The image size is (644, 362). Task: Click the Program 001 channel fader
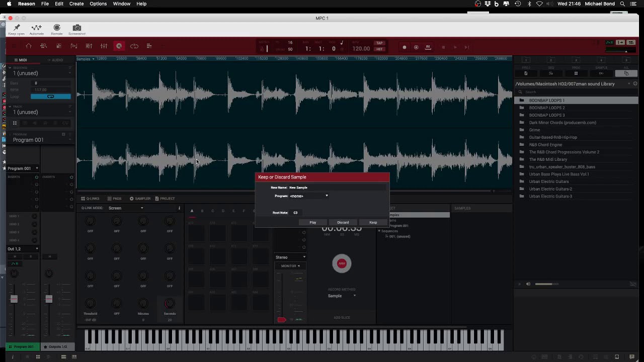pyautogui.click(x=14, y=299)
